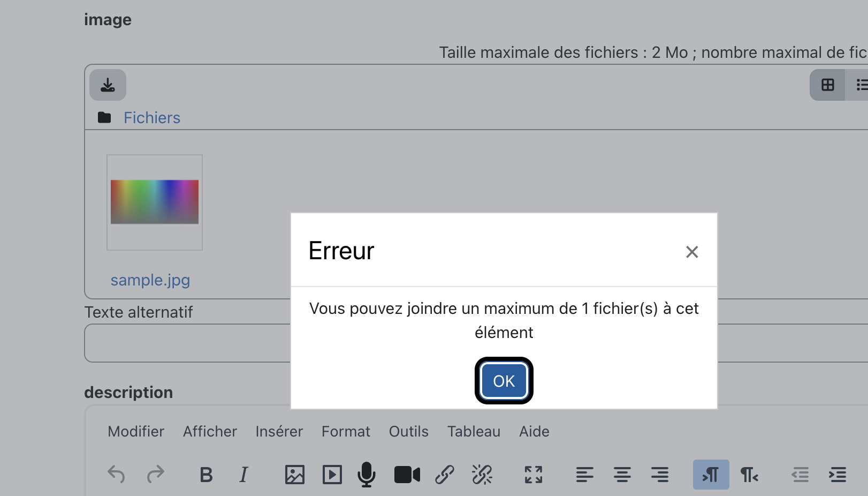Toggle left-to-right text direction button

click(x=711, y=475)
